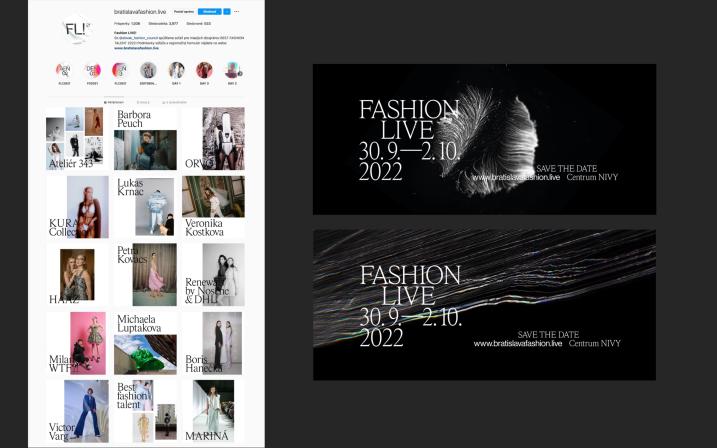Expand the blue suggested-accounts arrow button
The image size is (717, 448).
[227, 11]
